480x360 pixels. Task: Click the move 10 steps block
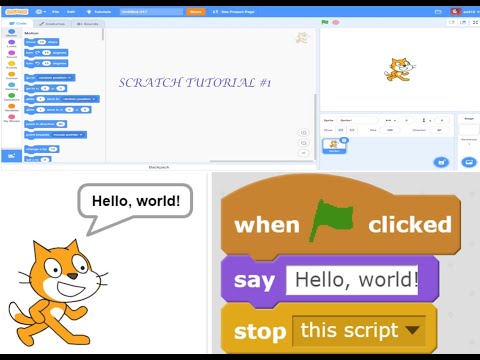pyautogui.click(x=41, y=42)
